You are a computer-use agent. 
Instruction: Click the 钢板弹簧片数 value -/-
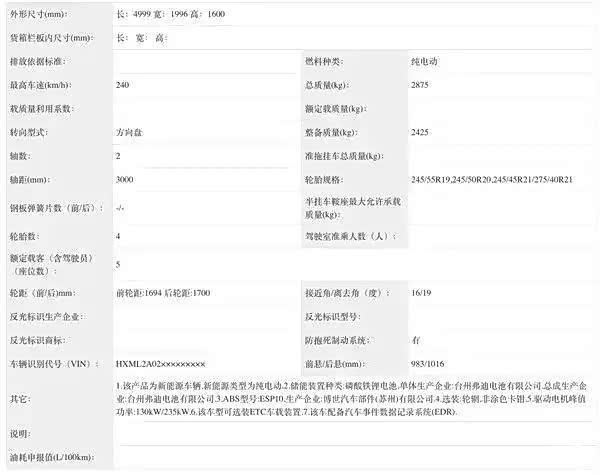[120, 207]
